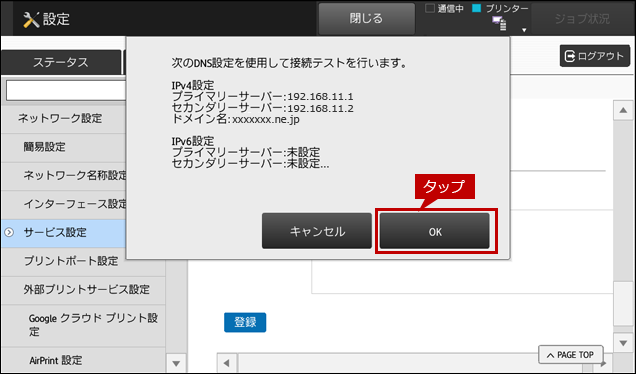Click the main scrollbar up arrow
Viewport: 636px width, 374px height.
(x=623, y=111)
